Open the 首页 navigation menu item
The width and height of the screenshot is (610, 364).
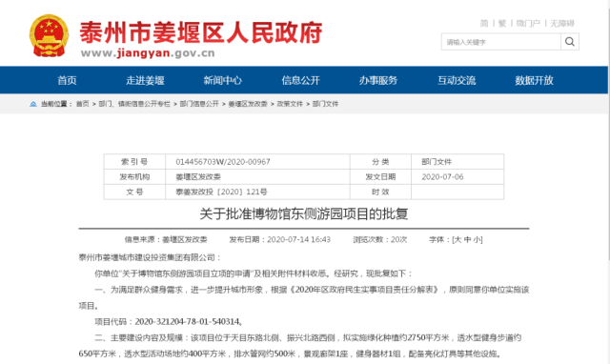click(68, 80)
